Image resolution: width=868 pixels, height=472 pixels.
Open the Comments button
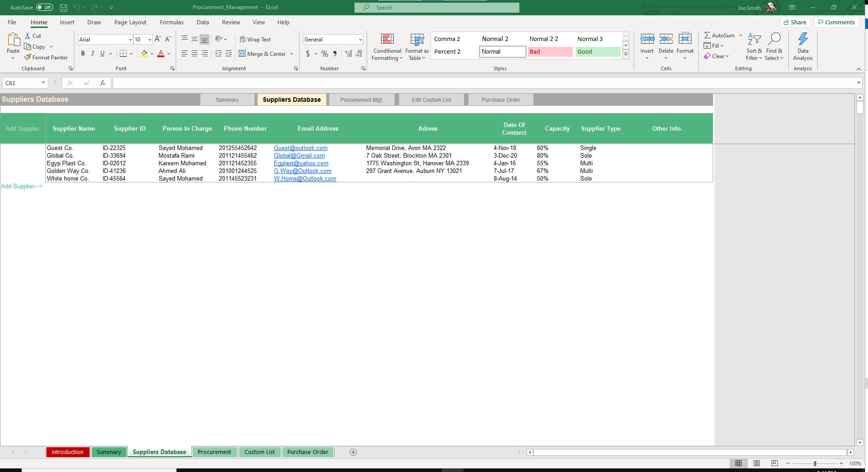coord(836,22)
